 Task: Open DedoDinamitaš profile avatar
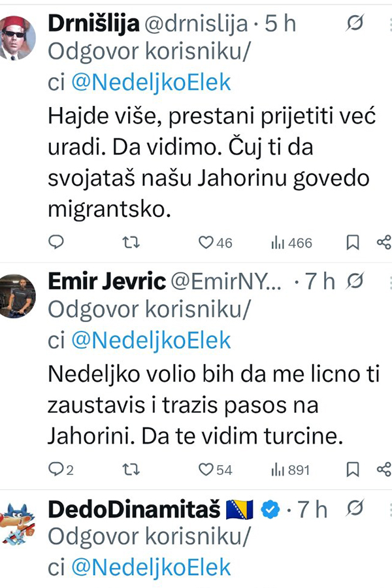pyautogui.click(x=18, y=523)
